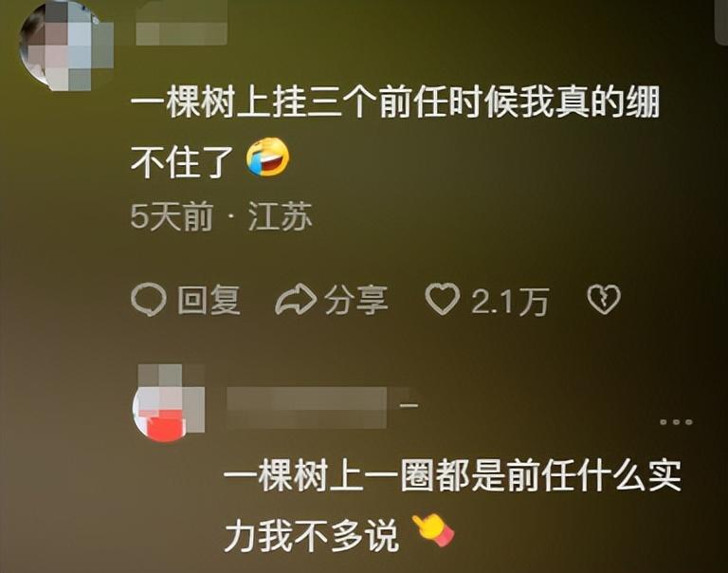This screenshot has height=573, width=728.
Task: Like the comment with the heart icon
Action: (443, 299)
